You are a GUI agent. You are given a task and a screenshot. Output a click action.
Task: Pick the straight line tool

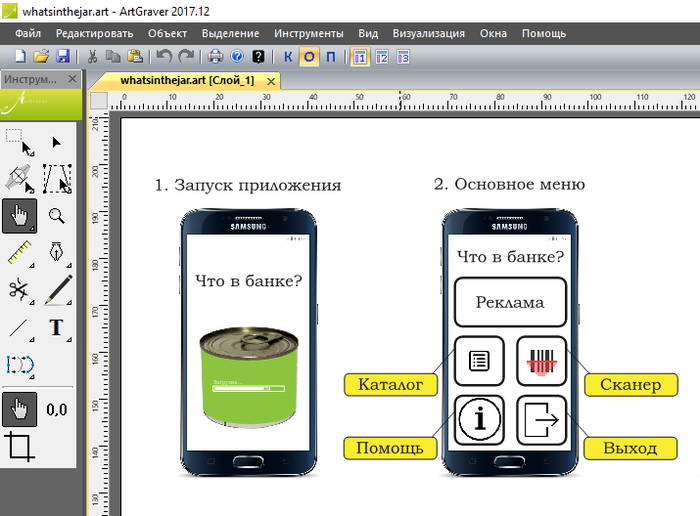point(20,328)
